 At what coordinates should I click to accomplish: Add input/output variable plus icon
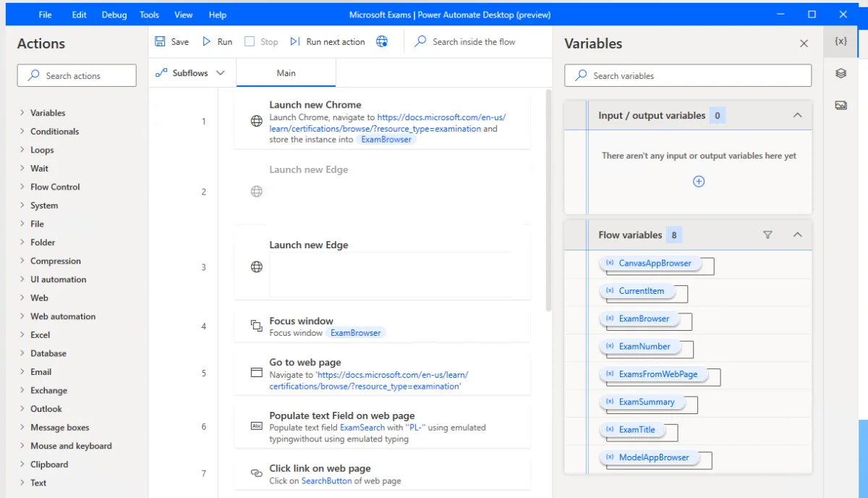[699, 182]
